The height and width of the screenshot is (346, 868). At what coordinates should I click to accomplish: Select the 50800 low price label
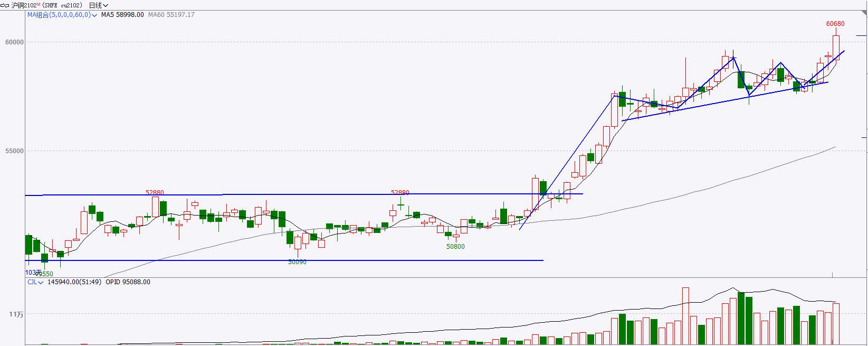(455, 247)
